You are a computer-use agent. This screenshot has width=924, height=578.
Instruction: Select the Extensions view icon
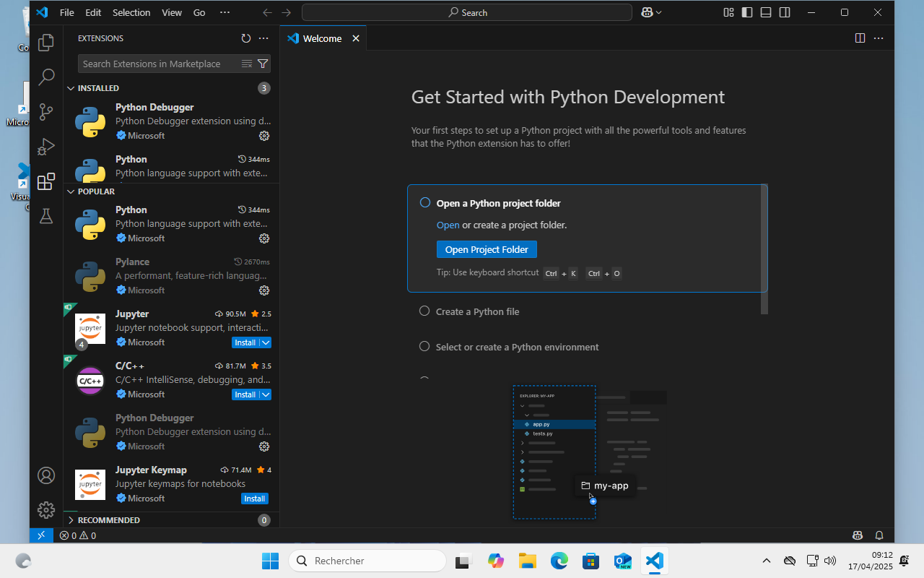pyautogui.click(x=46, y=181)
